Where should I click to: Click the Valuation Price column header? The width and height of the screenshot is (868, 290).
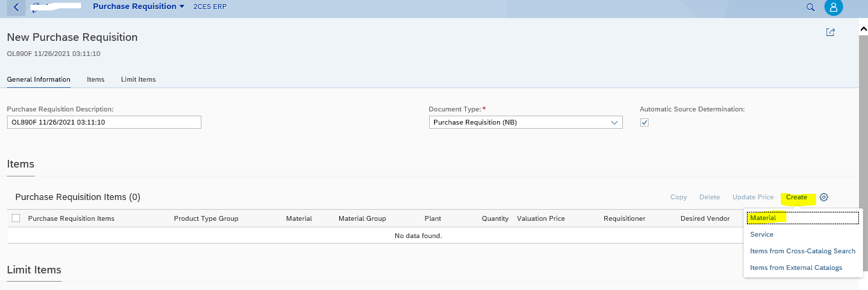[541, 219]
